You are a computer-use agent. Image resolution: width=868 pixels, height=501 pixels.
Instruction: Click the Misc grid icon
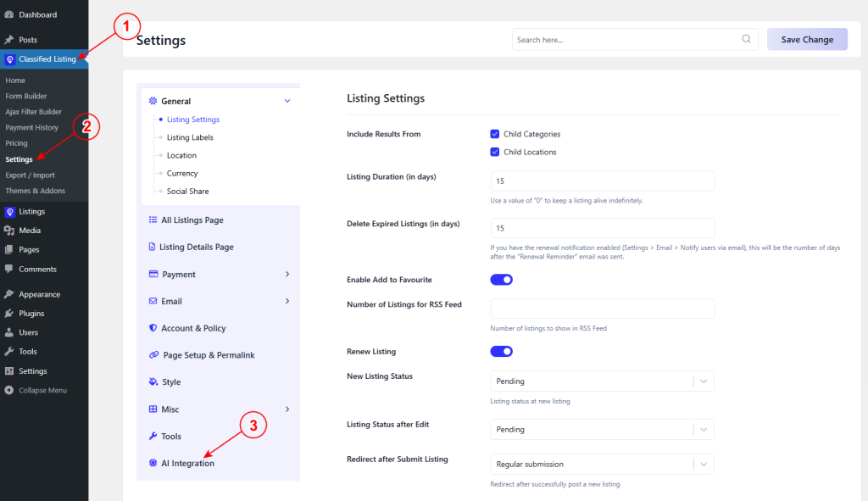(x=153, y=409)
